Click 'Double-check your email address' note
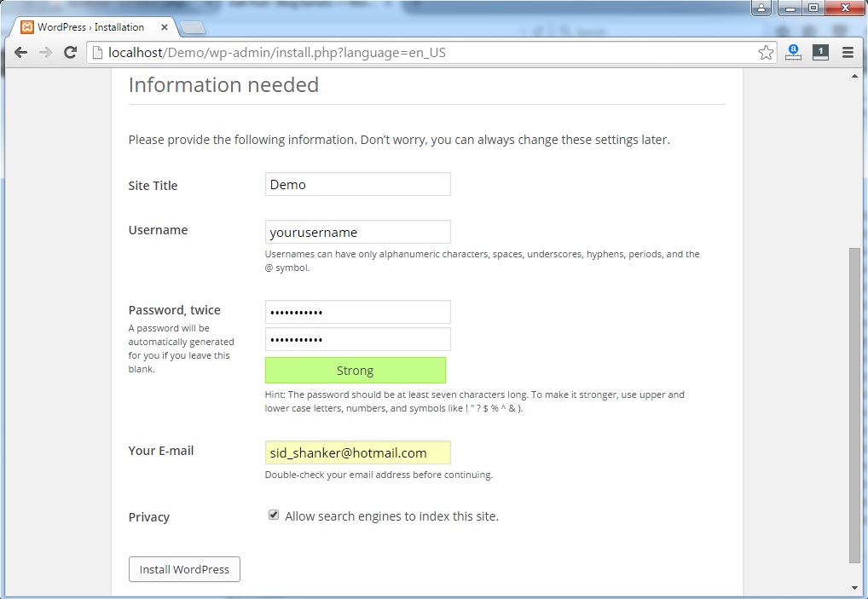868x599 pixels. click(x=379, y=475)
